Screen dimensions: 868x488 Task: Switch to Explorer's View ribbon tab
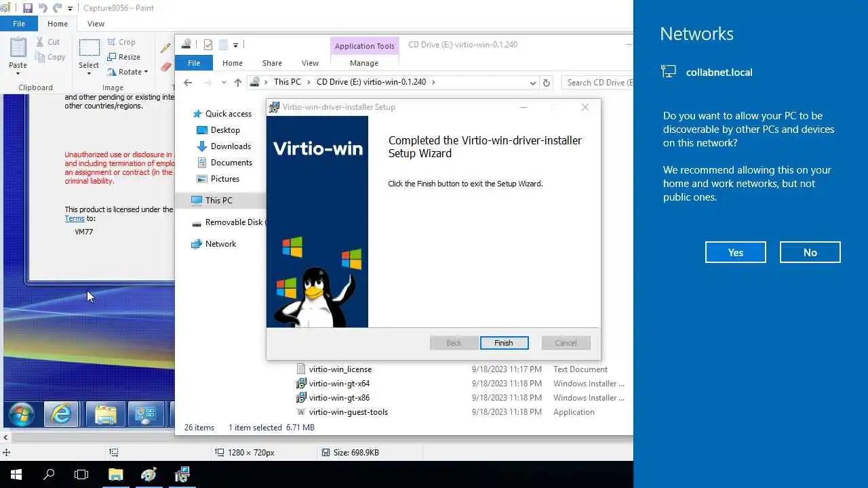point(310,63)
